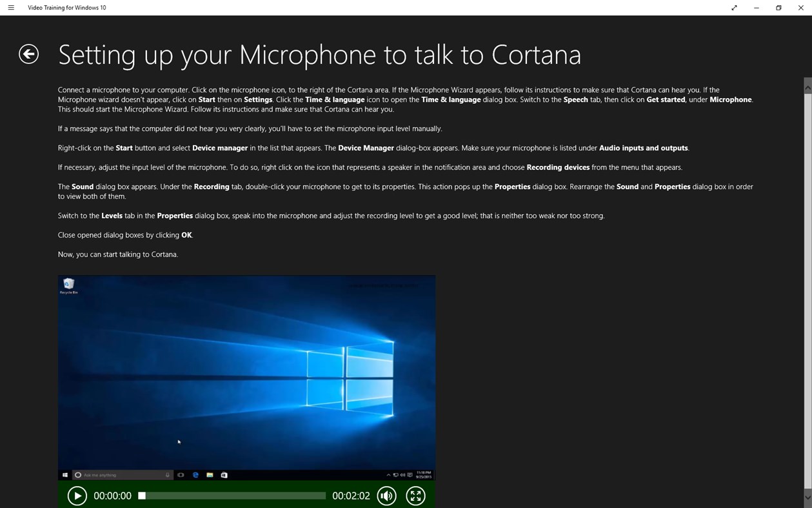Image resolution: width=812 pixels, height=508 pixels.
Task: Open the app's hamburger navigation menu
Action: [x=11, y=8]
